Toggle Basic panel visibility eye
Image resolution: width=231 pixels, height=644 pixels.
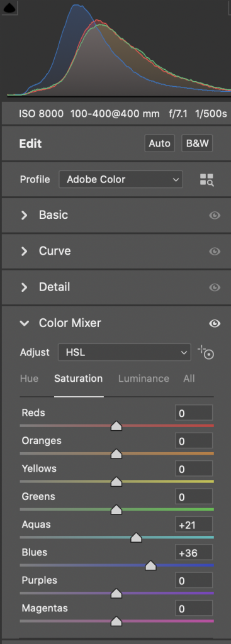(215, 215)
